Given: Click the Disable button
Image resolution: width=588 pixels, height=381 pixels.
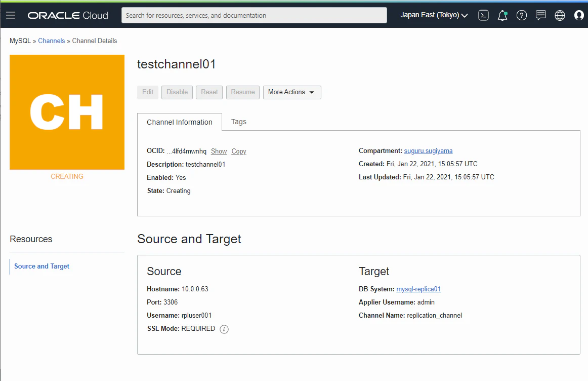Looking at the screenshot, I should [177, 92].
